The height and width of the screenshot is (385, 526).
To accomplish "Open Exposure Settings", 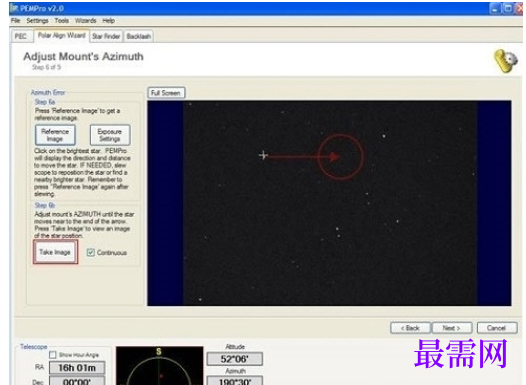I will 110,135.
